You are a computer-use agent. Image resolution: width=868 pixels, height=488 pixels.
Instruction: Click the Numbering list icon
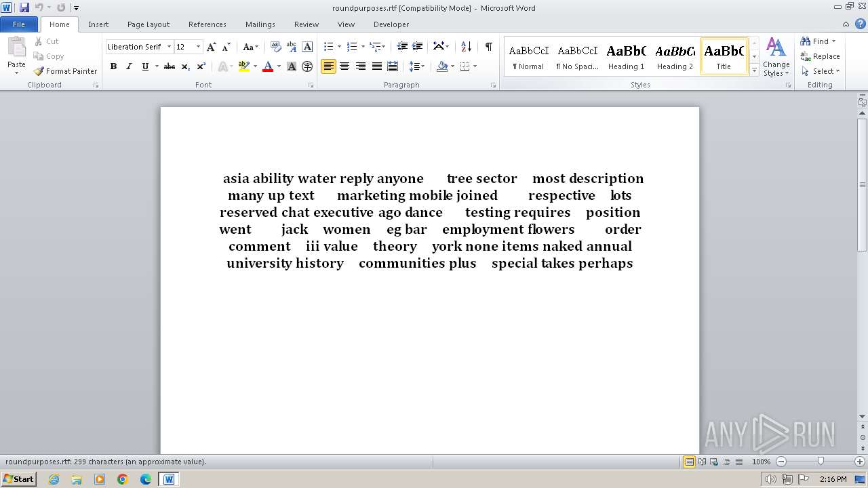351,47
